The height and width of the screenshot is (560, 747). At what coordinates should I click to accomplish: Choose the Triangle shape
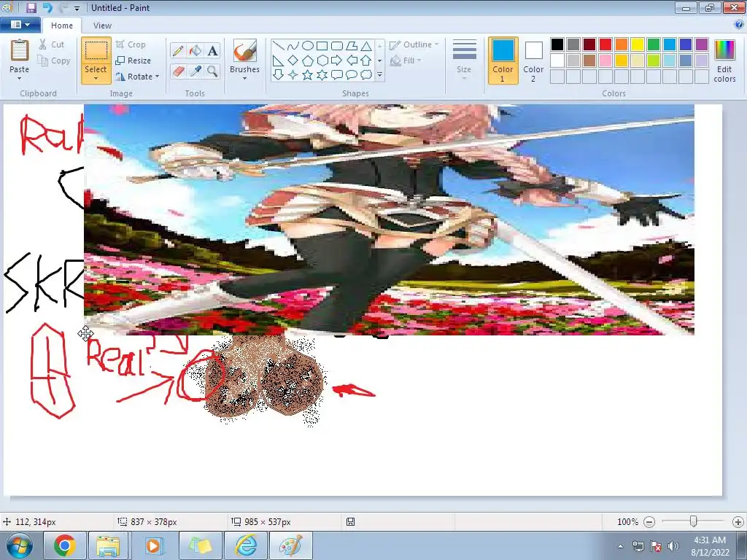(x=366, y=46)
